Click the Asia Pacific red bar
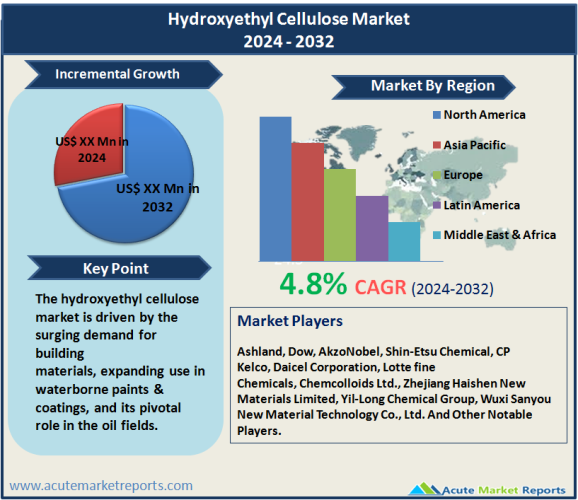 point(307,202)
